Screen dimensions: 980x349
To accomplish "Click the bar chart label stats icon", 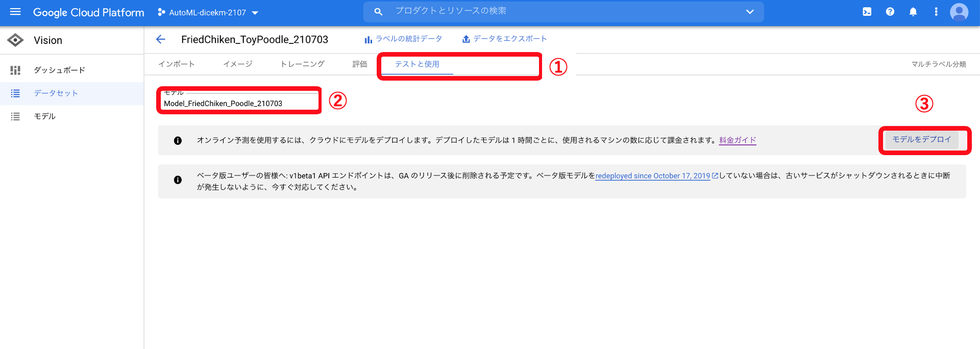I will [368, 39].
